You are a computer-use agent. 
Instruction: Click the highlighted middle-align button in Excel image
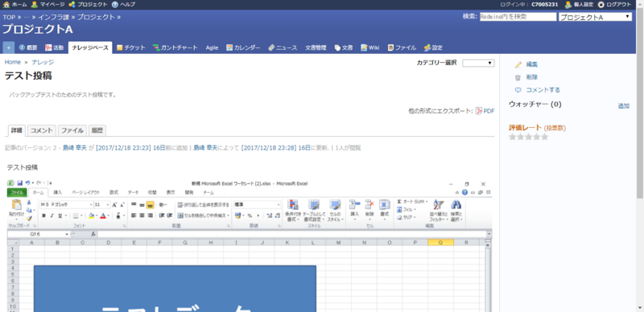pos(150,205)
